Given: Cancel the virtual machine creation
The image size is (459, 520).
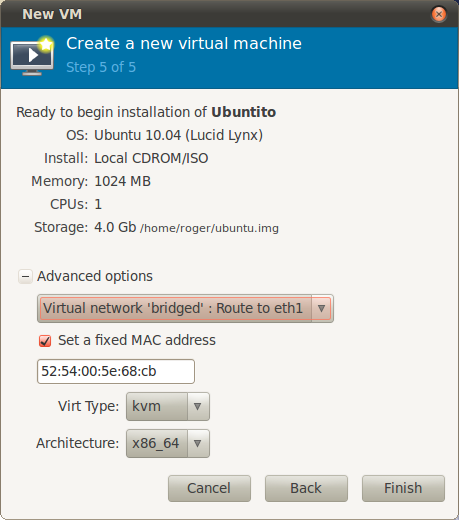Looking at the screenshot, I should (x=209, y=488).
